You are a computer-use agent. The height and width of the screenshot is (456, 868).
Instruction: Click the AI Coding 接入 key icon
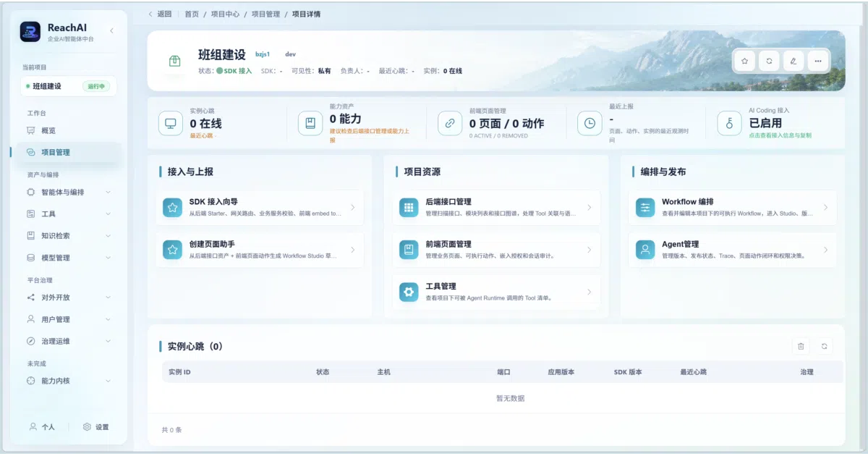pyautogui.click(x=729, y=123)
